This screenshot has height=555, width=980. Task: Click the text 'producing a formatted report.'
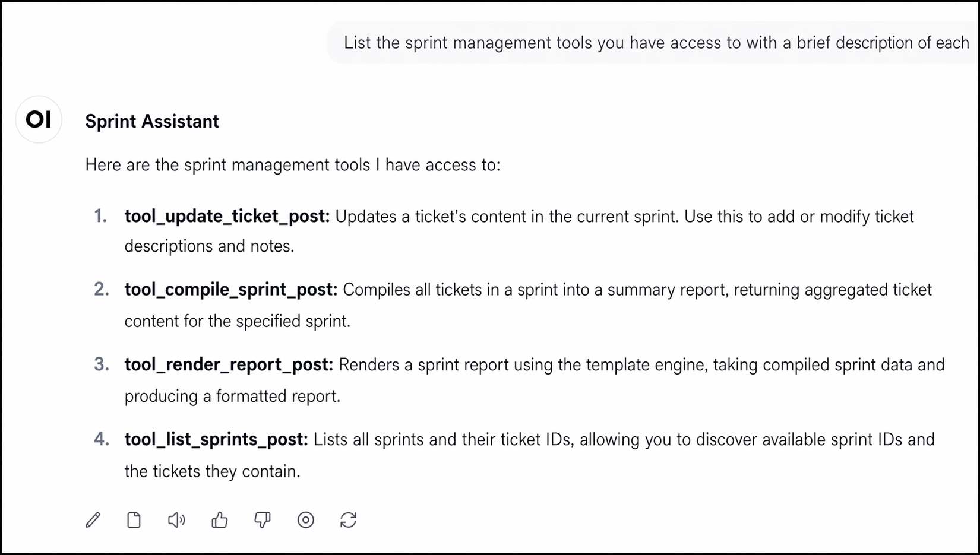coord(232,396)
